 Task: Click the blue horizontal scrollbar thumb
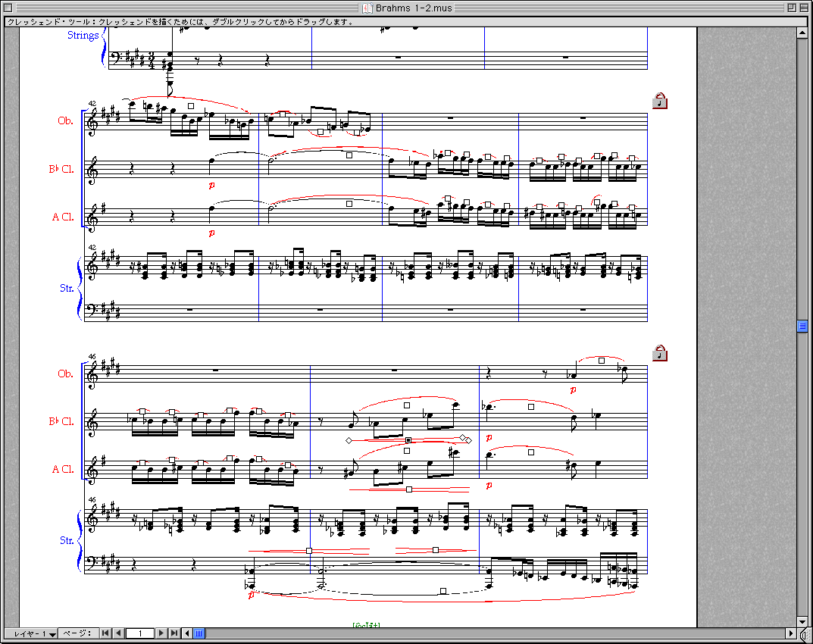click(199, 633)
